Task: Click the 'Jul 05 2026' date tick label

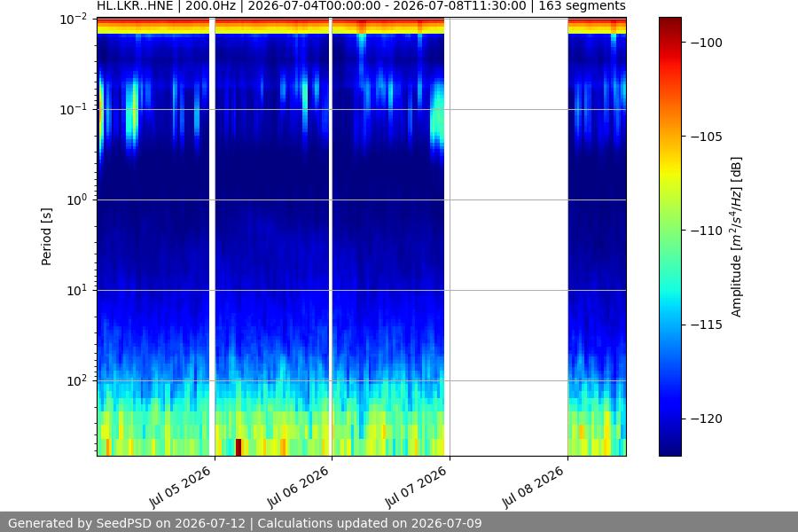Action: [x=180, y=487]
